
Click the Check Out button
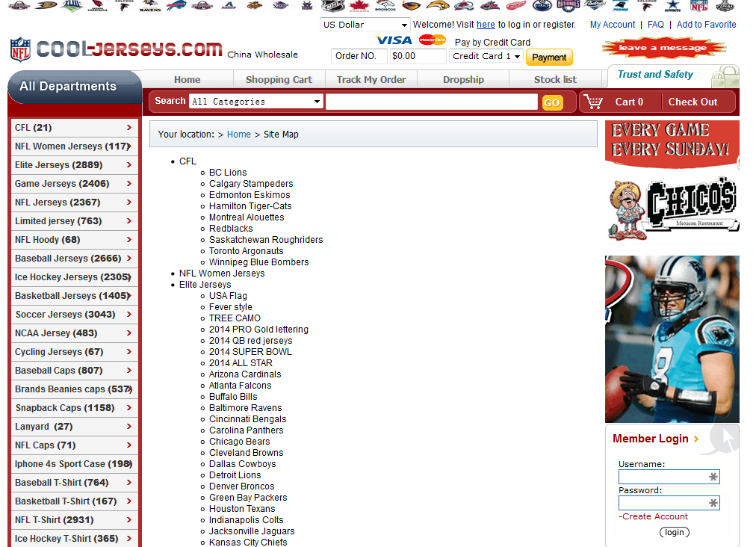[x=693, y=102]
